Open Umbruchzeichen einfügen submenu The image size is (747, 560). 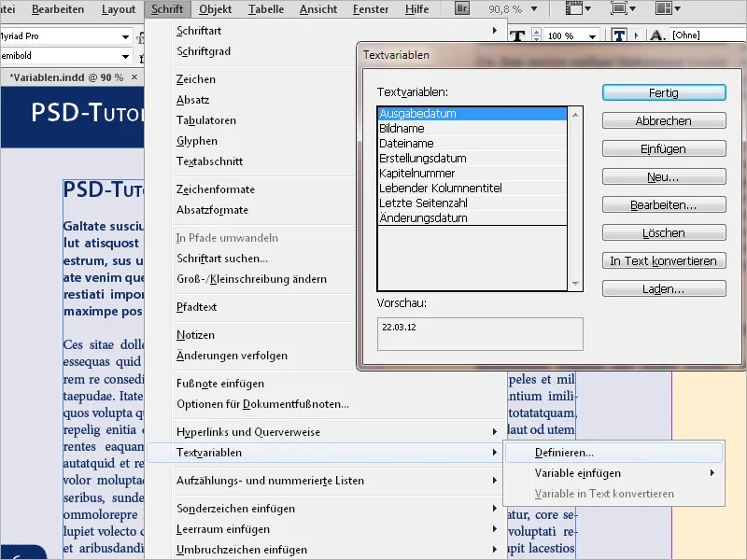pos(326,550)
